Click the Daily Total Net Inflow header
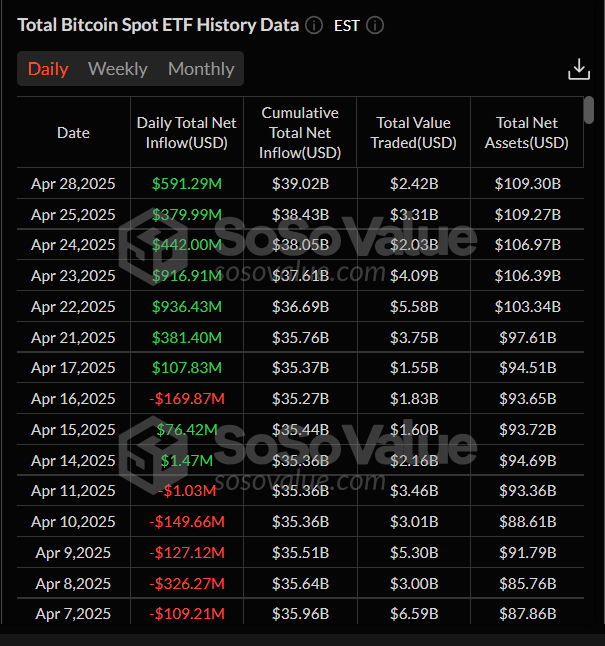This screenshot has height=646, width=605. [x=187, y=133]
